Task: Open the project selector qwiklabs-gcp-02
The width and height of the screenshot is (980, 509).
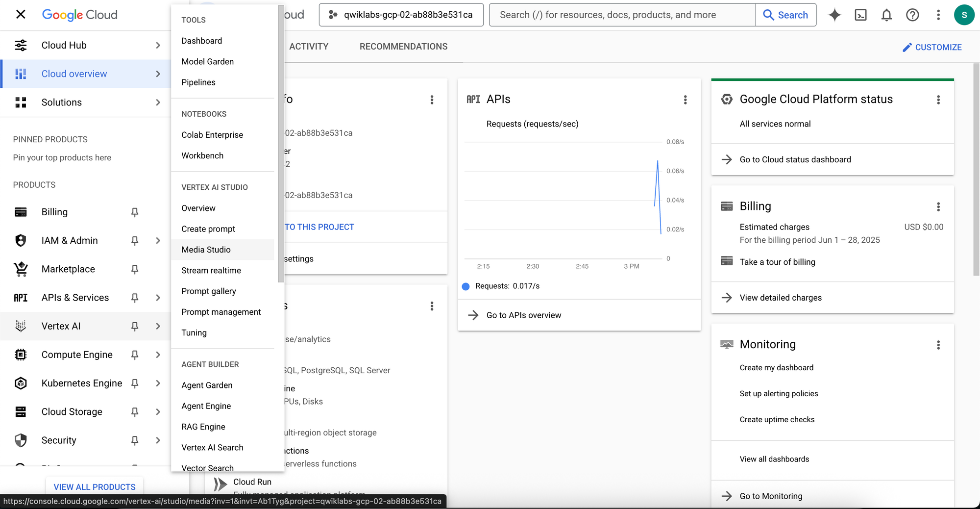Action: [401, 15]
